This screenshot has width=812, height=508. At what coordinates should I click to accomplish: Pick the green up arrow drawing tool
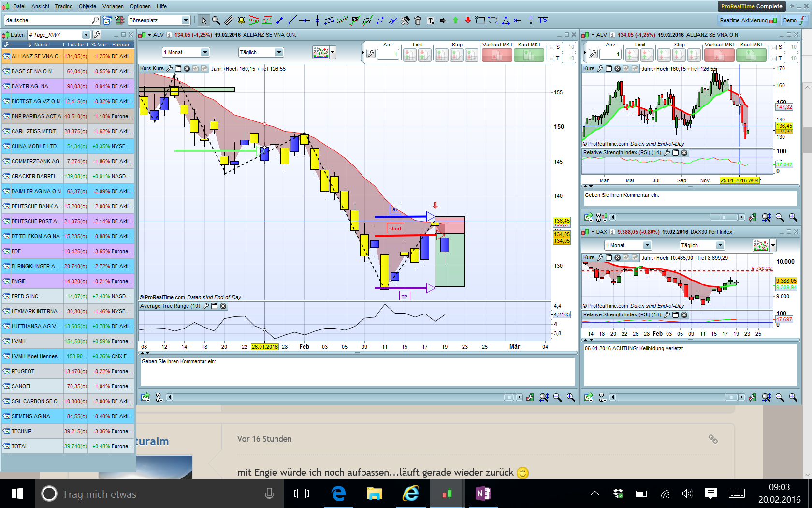455,20
